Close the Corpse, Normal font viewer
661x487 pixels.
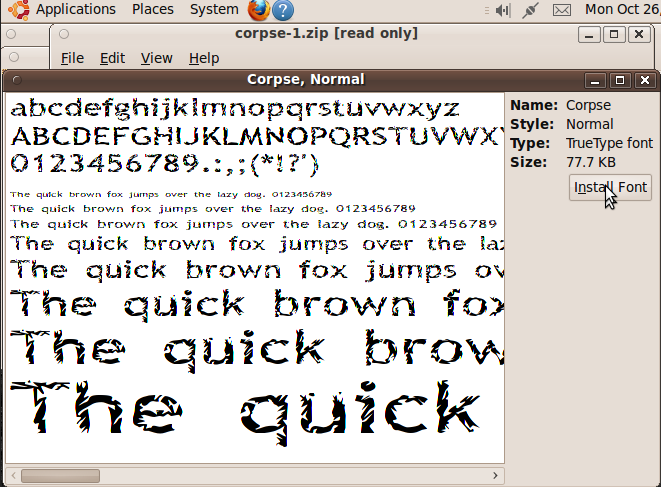pos(642,80)
